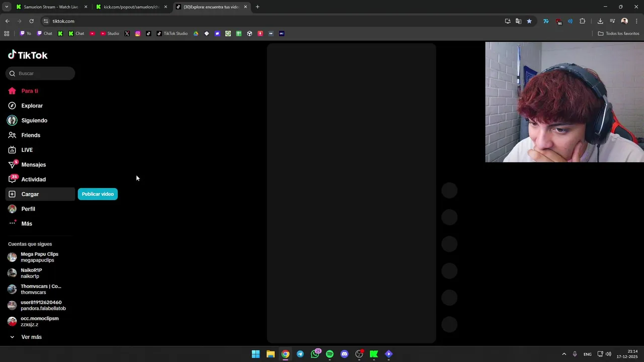Open OBS Studio from taskbar
The image size is (644, 362).
359,354
